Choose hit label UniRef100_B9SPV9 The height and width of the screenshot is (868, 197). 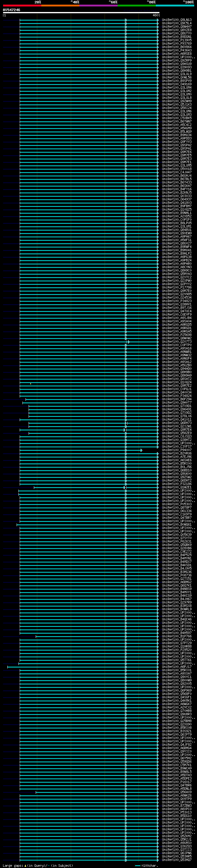[177, 81]
